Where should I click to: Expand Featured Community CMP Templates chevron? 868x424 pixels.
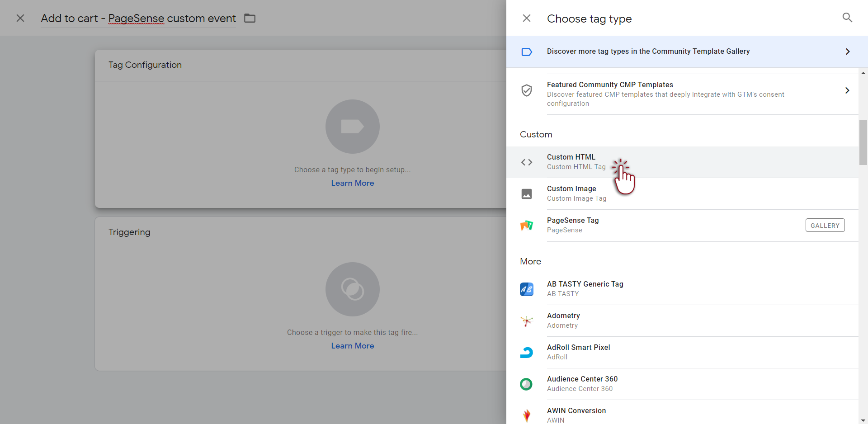(x=847, y=90)
